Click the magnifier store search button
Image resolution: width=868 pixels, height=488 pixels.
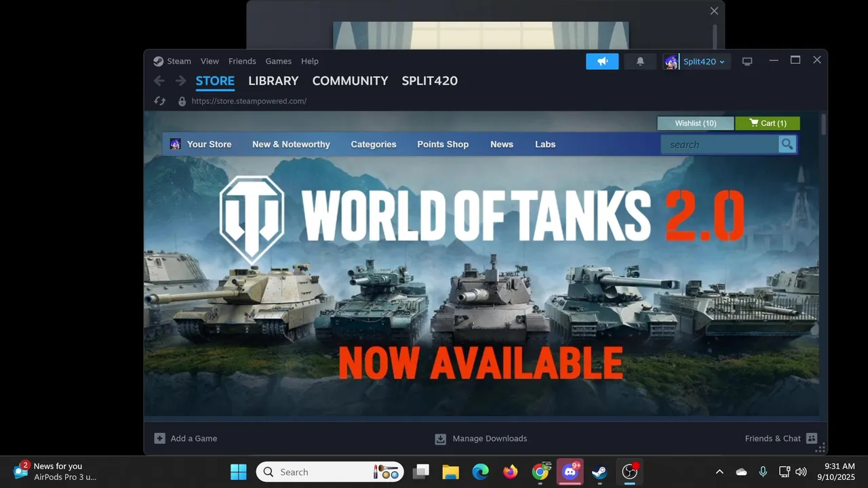pyautogui.click(x=787, y=144)
